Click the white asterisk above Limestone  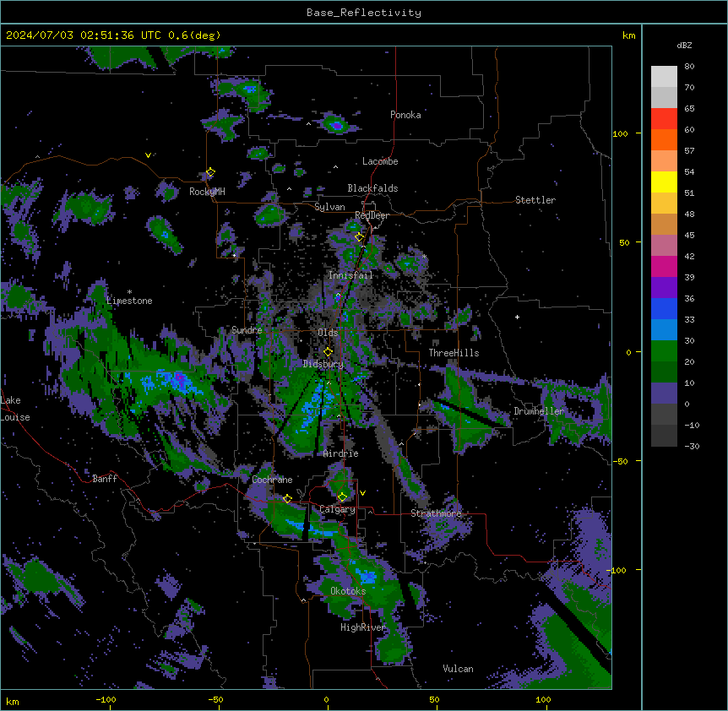coord(129,292)
